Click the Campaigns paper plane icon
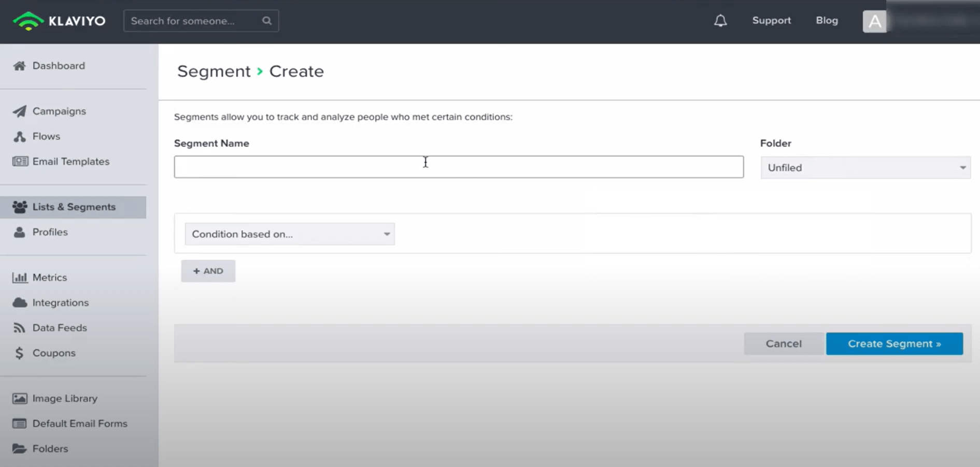980x467 pixels. 20,111
